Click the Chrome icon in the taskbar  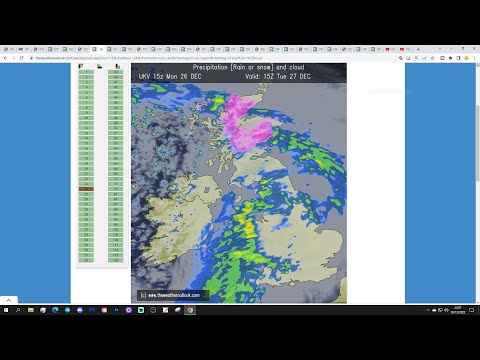click(x=190, y=310)
